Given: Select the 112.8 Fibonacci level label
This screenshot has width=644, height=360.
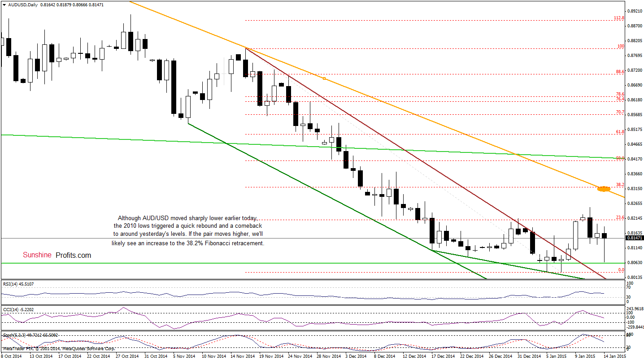Looking at the screenshot, I should (x=619, y=18).
